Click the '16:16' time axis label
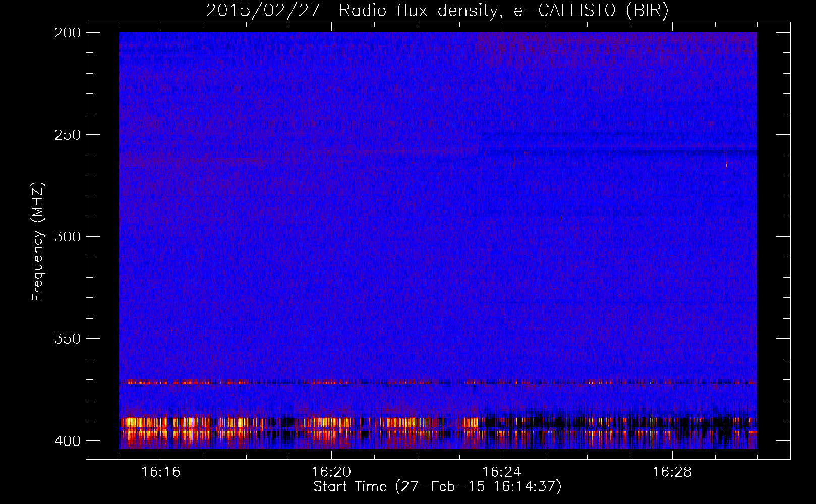 (x=161, y=472)
